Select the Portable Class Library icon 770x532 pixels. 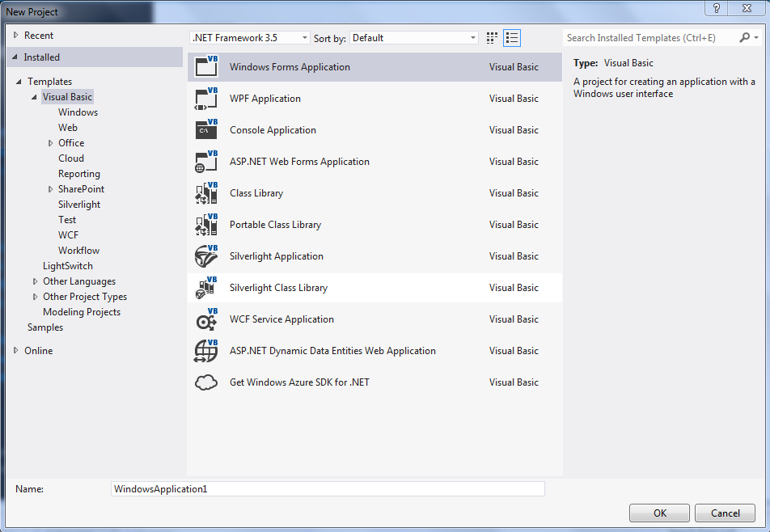point(206,224)
